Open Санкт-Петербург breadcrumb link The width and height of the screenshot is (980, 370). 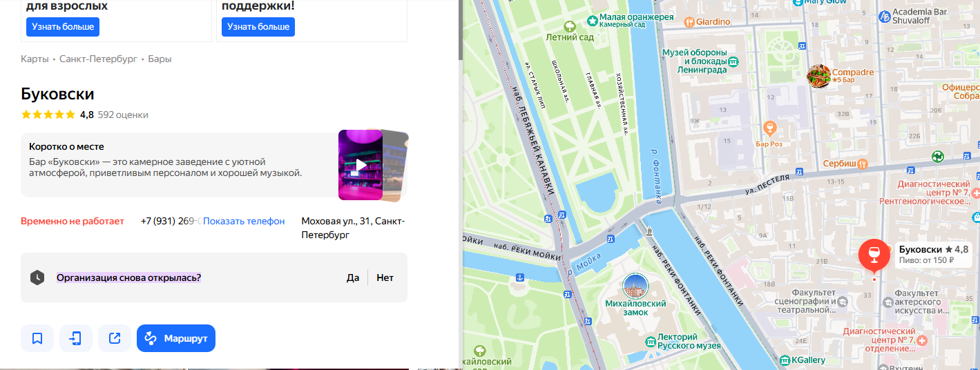tap(98, 59)
